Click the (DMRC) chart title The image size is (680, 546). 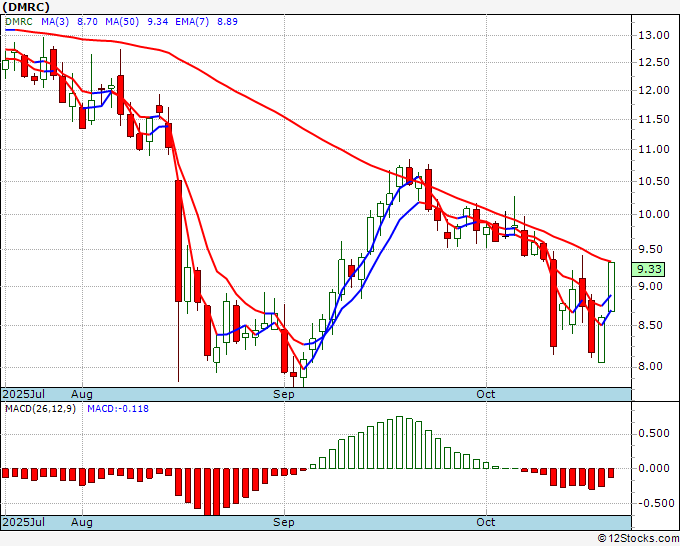[x=26, y=7]
